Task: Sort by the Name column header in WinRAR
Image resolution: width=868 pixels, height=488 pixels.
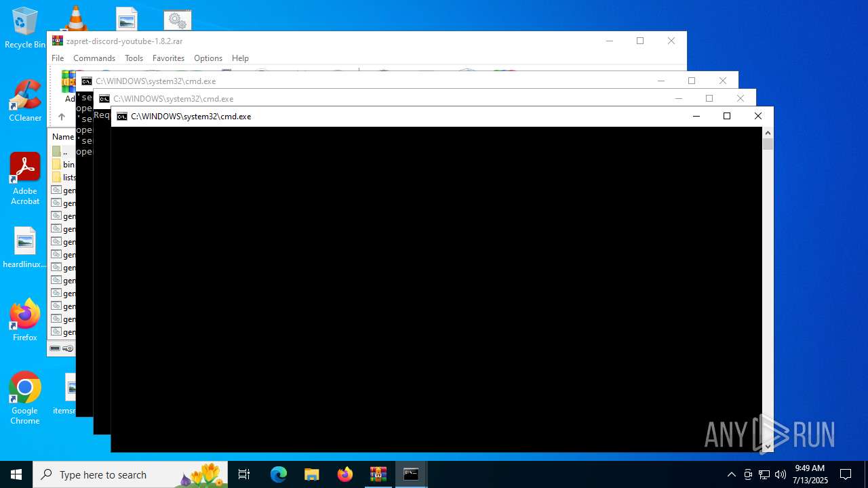Action: [x=62, y=136]
